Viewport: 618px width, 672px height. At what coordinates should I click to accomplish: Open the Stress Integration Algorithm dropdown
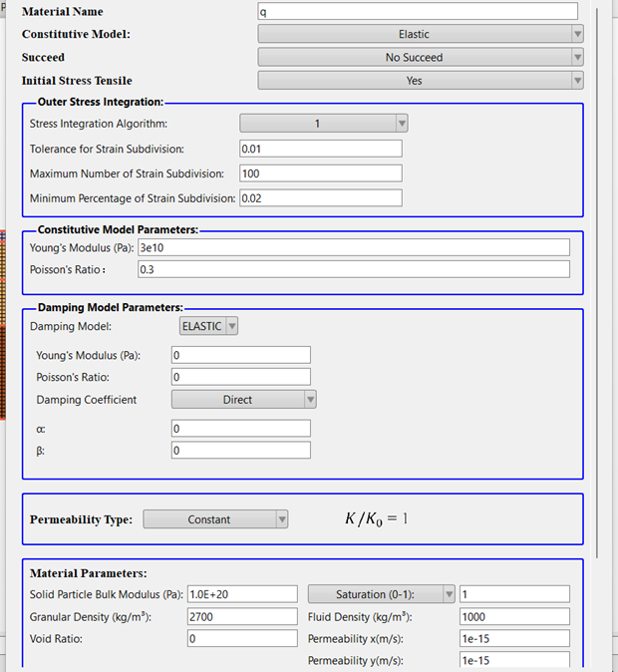tap(324, 124)
